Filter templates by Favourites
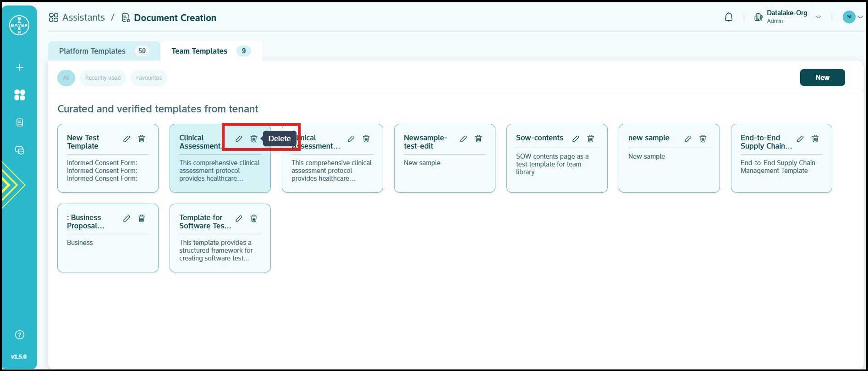The height and width of the screenshot is (371, 868). [149, 78]
